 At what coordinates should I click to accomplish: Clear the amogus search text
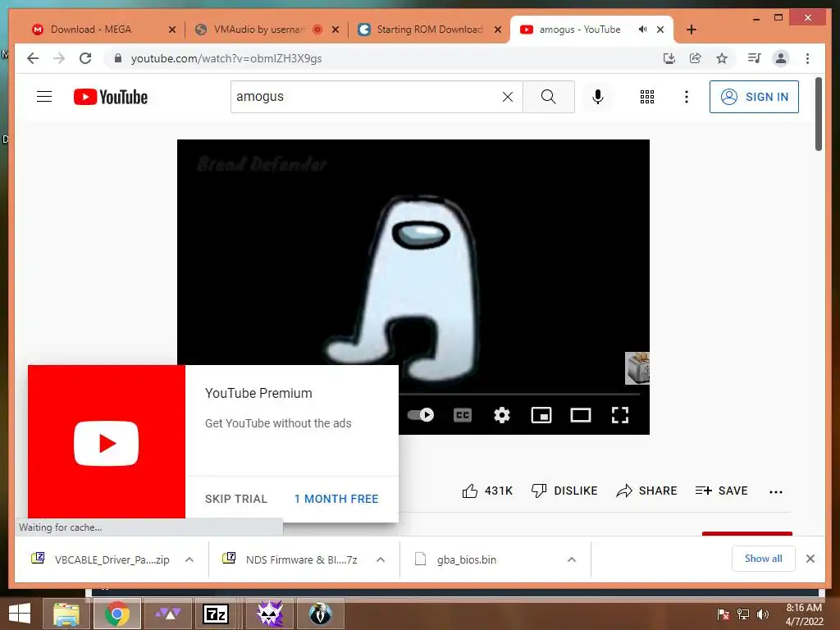click(x=507, y=97)
